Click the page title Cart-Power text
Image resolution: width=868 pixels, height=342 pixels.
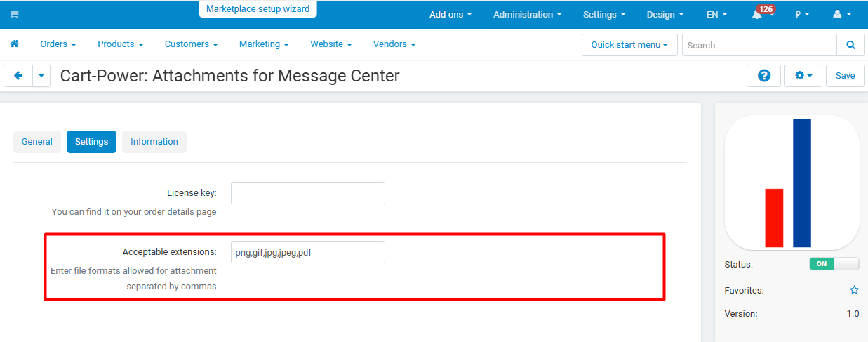point(230,76)
